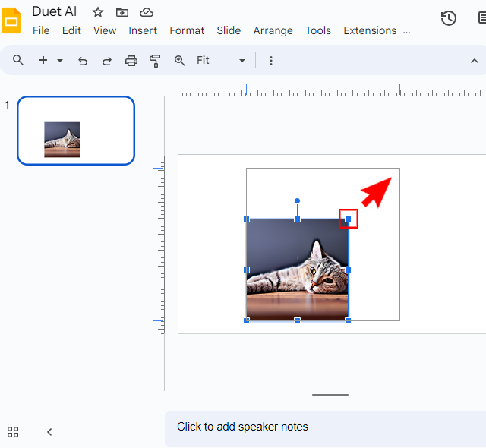Open the Slide menu
The height and width of the screenshot is (448, 486).
tap(229, 30)
